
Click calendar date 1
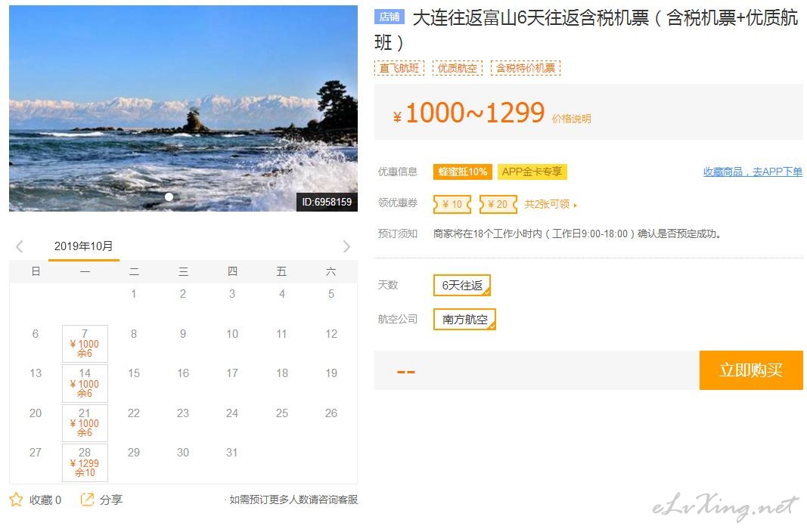pos(134,294)
